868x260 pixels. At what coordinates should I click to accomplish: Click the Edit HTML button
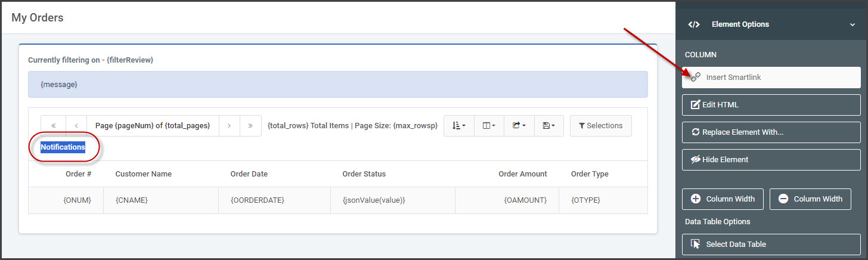coord(771,105)
